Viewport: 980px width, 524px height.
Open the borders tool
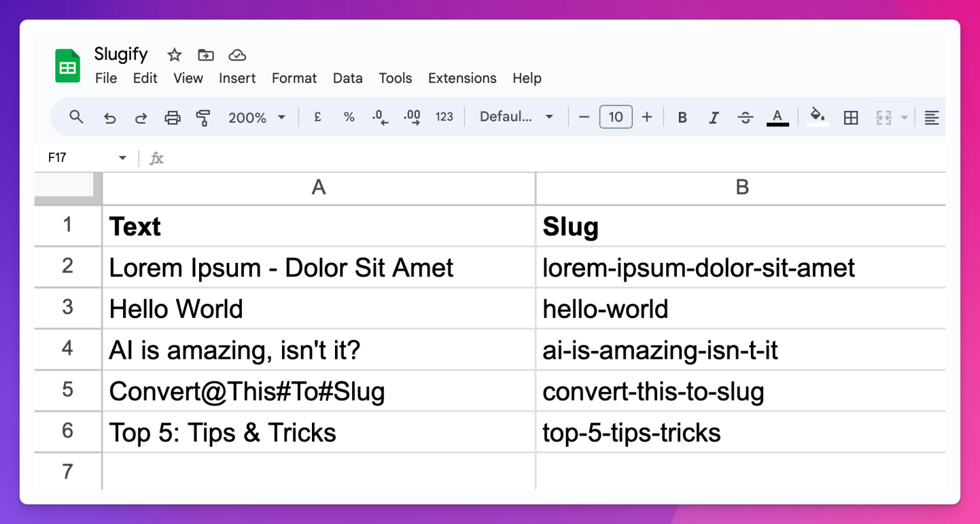tap(850, 117)
